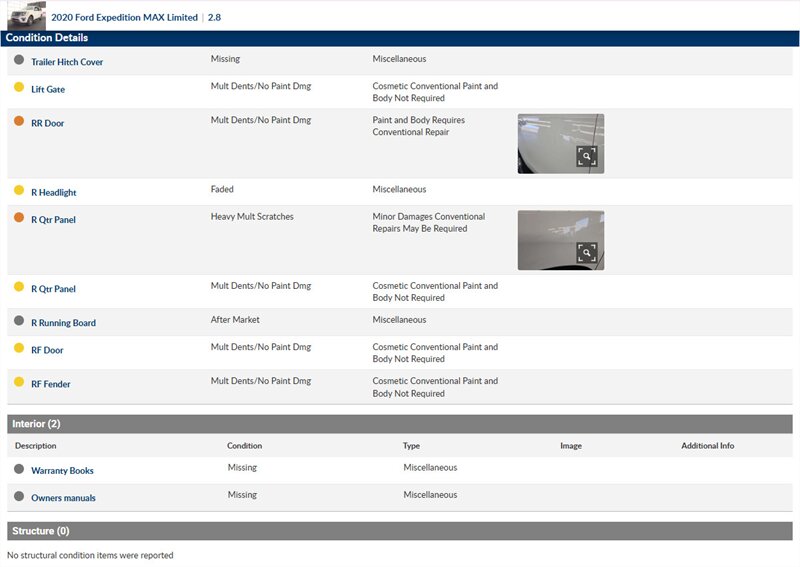
Task: Click gray dot beside R Running Board
Action: coord(19,321)
